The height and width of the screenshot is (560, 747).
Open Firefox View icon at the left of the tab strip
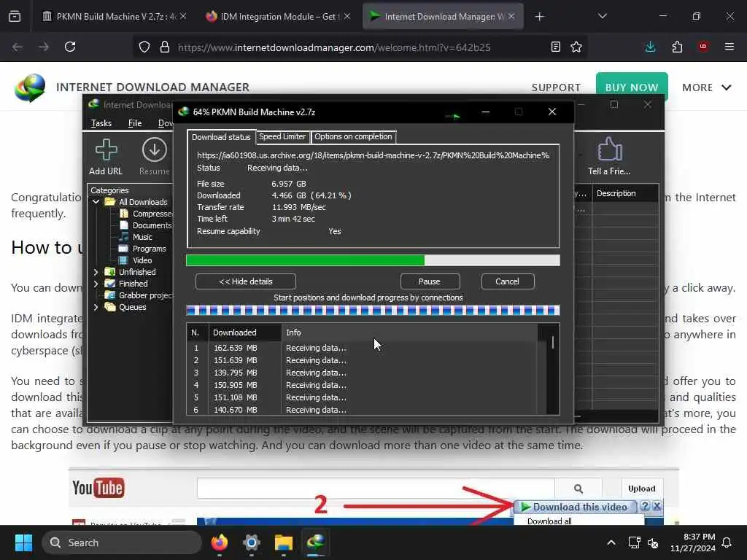[x=15, y=17]
